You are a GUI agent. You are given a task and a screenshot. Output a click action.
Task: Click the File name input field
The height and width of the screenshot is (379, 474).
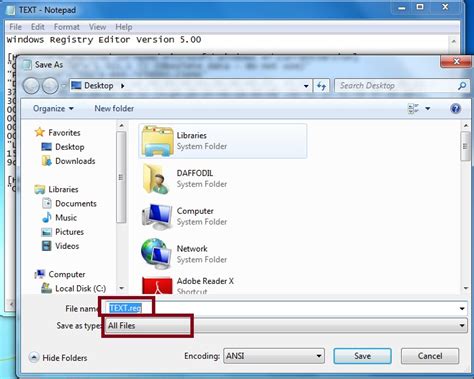(283, 308)
